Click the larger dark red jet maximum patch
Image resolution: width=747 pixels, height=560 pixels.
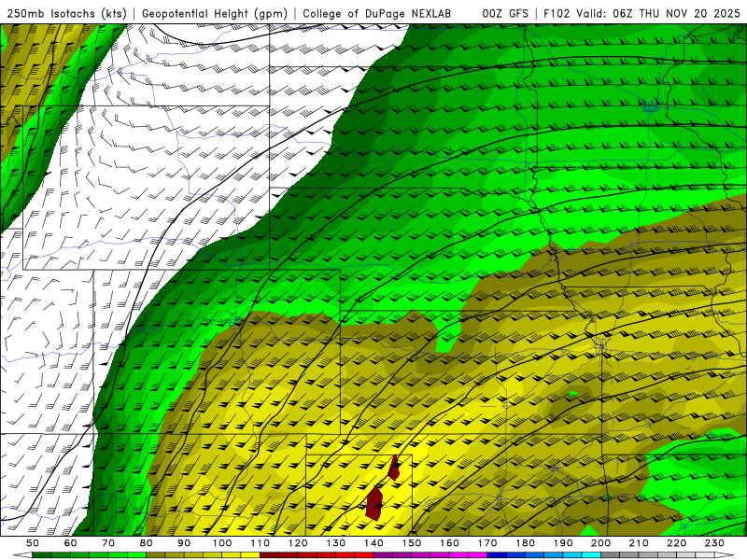coord(374,503)
